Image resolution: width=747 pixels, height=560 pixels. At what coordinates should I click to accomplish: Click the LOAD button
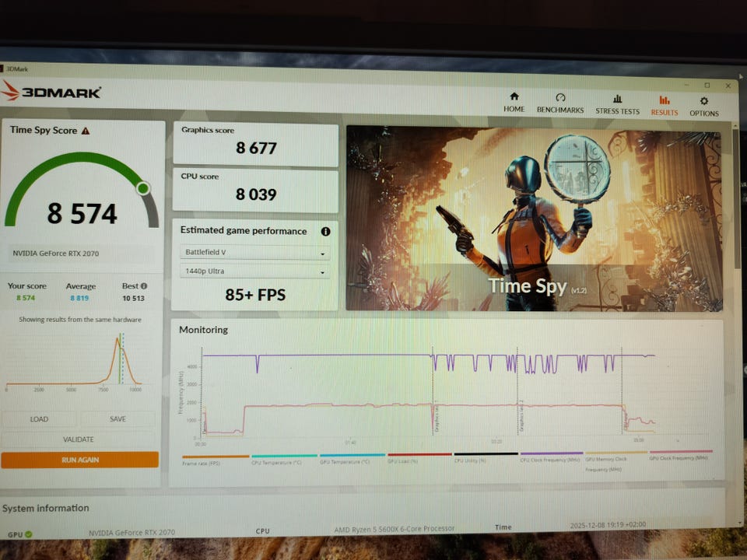pyautogui.click(x=39, y=419)
